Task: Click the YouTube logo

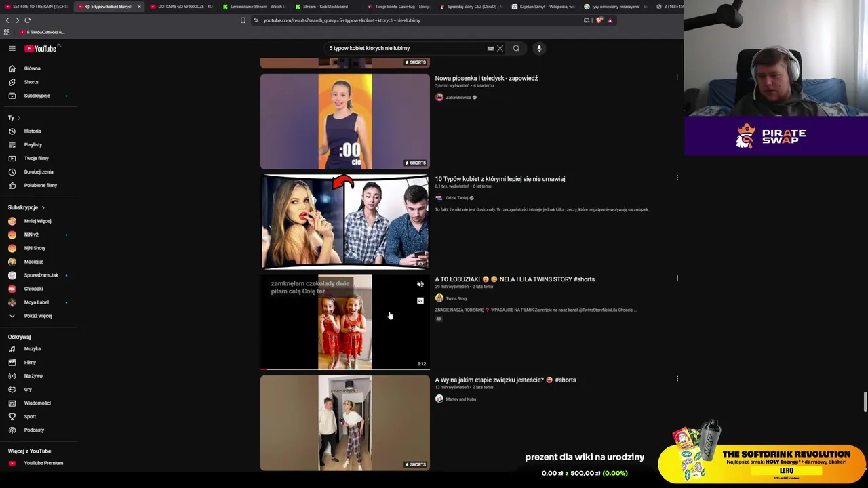Action: (x=41, y=48)
